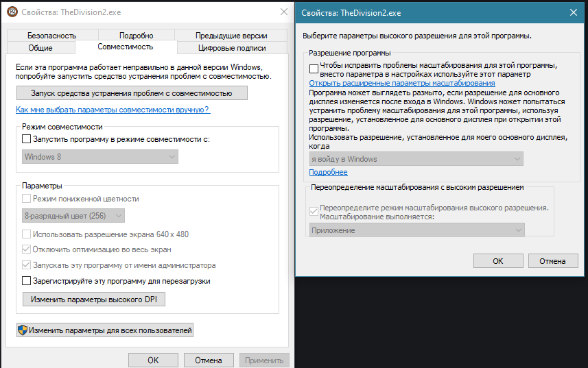Enable the compatibility mode checkbox
The height and width of the screenshot is (368, 588).
coord(27,139)
